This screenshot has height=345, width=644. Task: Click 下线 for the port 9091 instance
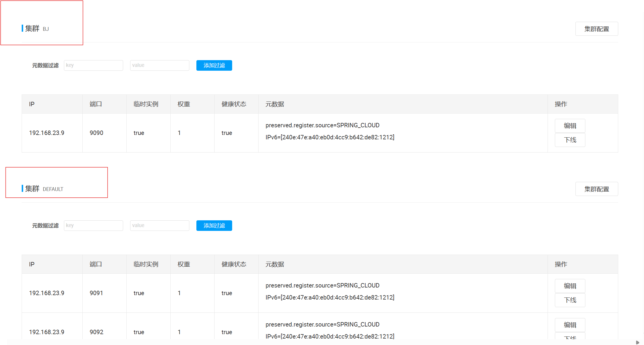(570, 300)
